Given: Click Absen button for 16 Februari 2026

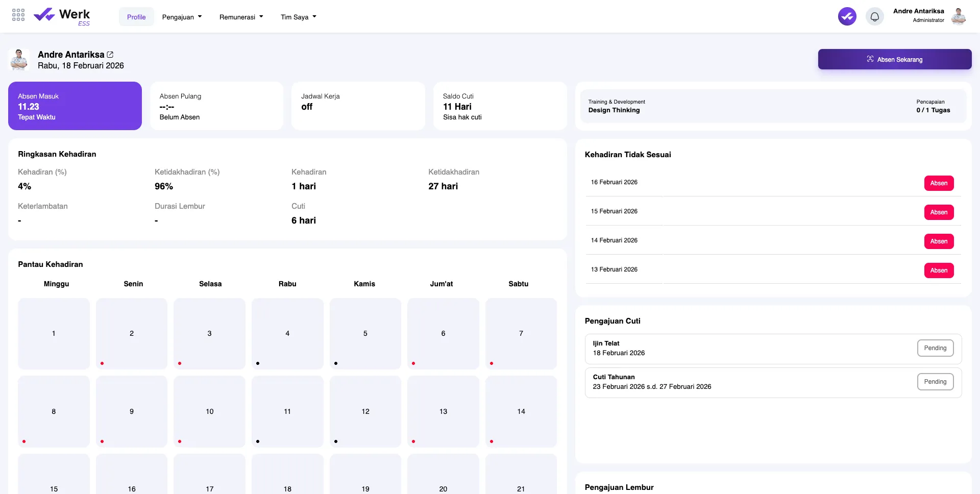Looking at the screenshot, I should click(x=938, y=183).
